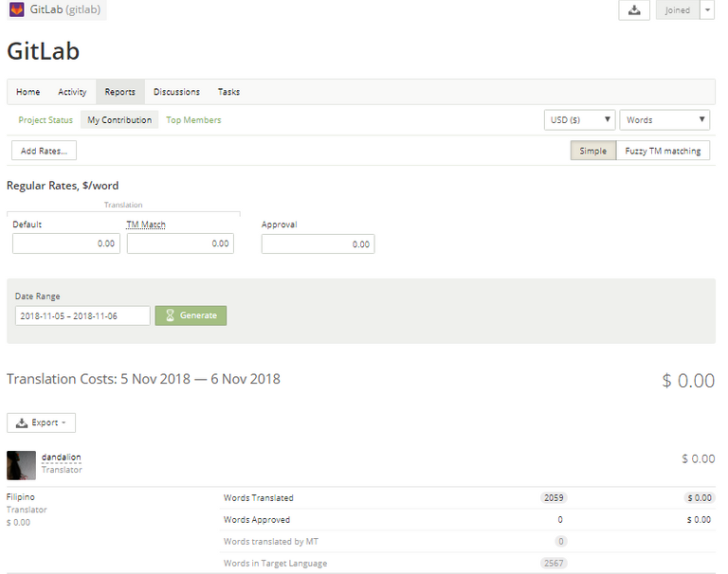728x574 pixels.
Task: Click dandalion's profile avatar
Action: (x=21, y=465)
